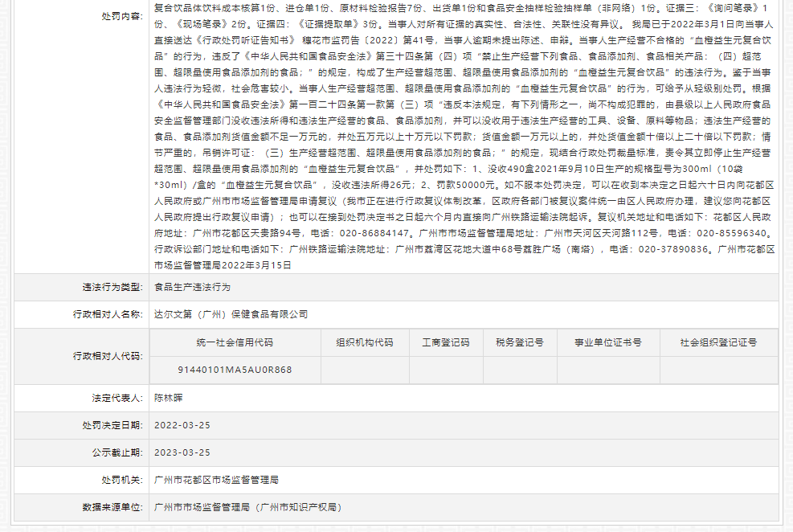Click company name 达尔文第（广州）保健食品有限公司
Viewport: 793px width, 532px height.
tap(231, 314)
